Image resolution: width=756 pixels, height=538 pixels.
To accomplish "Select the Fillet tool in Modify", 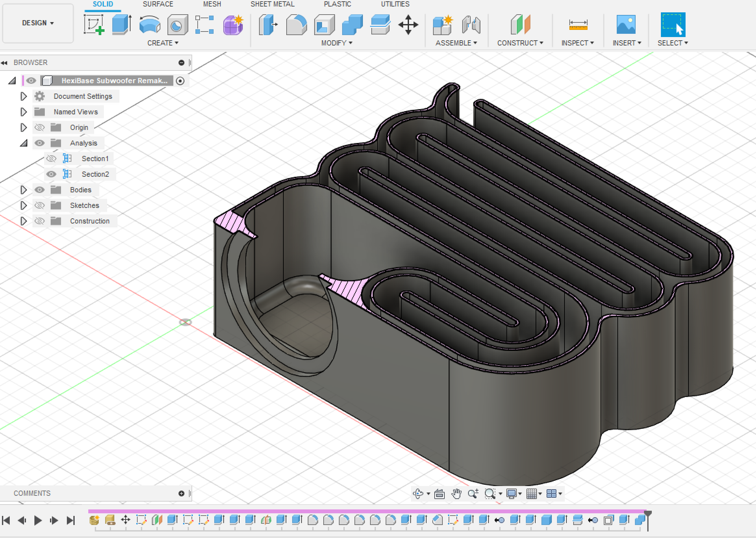I will click(x=296, y=25).
